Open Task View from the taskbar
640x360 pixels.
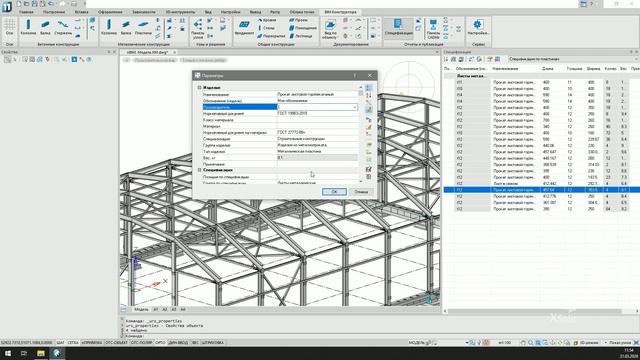24,353
